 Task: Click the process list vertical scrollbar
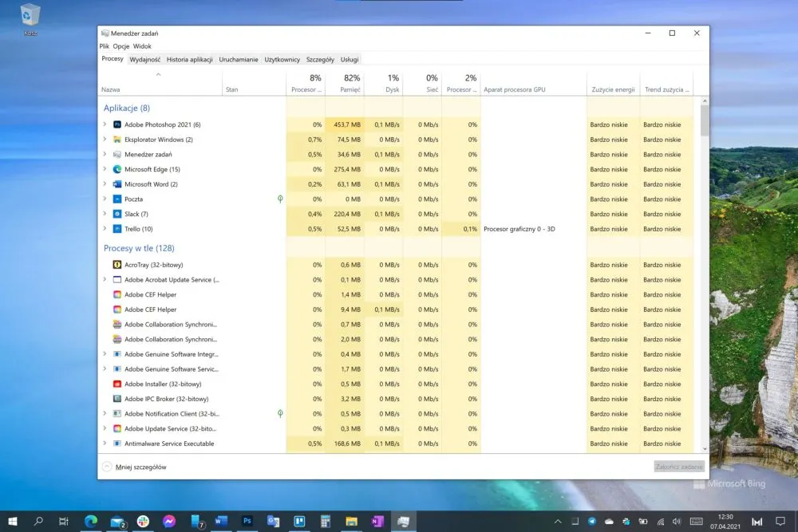(705, 274)
